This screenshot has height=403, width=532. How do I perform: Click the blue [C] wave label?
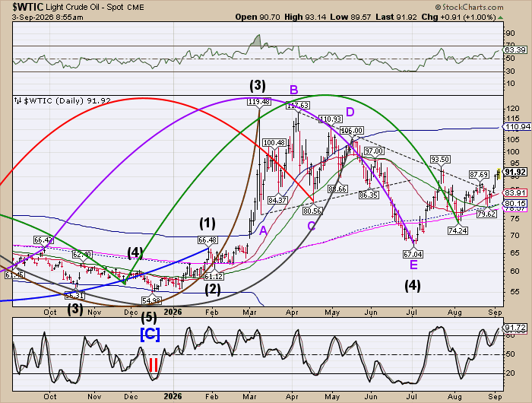[x=150, y=335]
